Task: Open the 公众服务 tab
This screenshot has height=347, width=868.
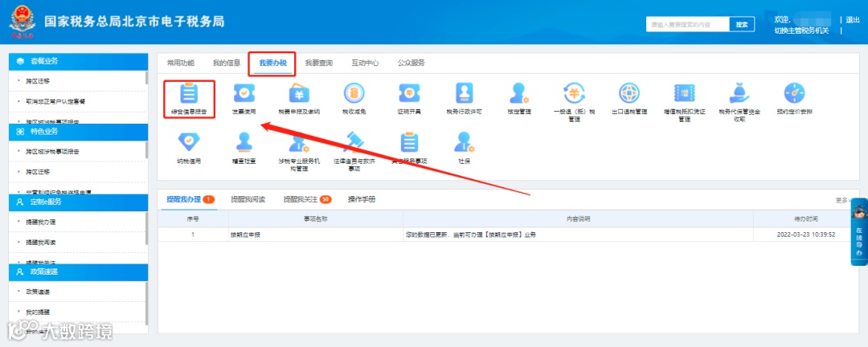Action: tap(411, 63)
